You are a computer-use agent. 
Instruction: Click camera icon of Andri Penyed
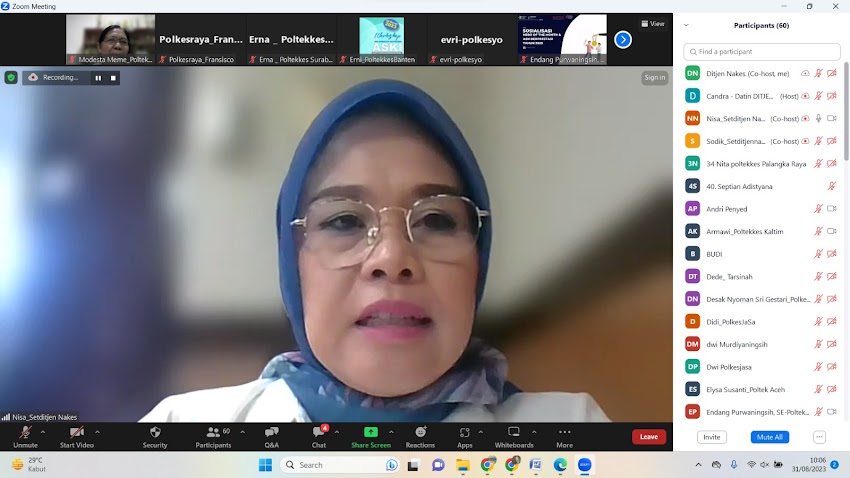click(832, 209)
